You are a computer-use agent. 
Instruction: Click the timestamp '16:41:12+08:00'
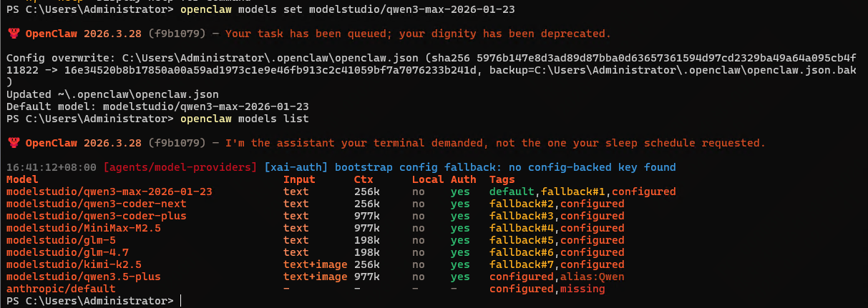coord(52,167)
